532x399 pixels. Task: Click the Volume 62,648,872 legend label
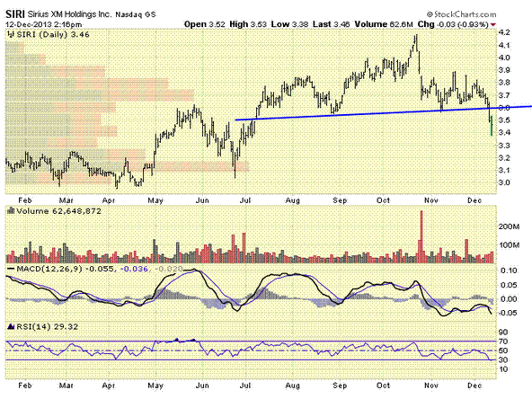[58, 211]
